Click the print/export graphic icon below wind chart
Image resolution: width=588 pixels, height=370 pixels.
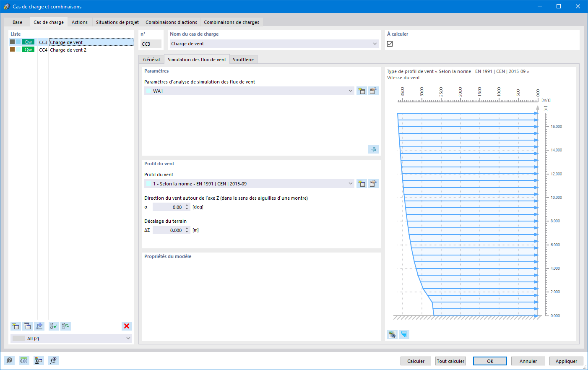(392, 334)
